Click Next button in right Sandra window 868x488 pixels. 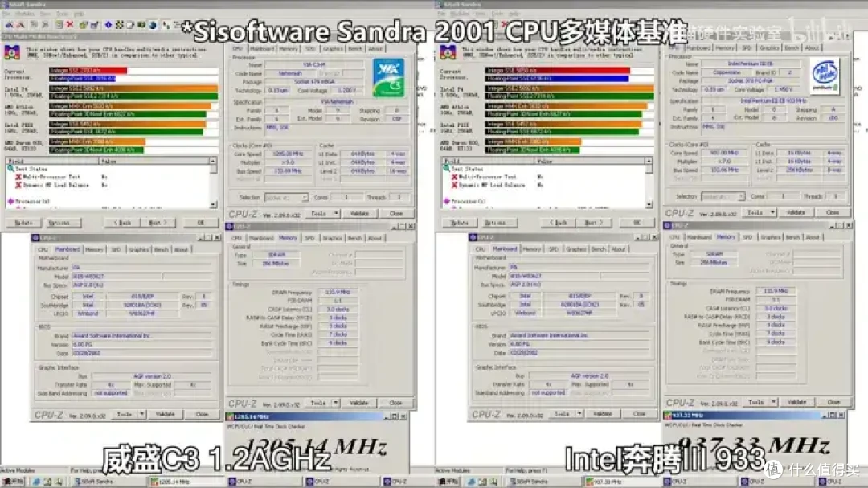tap(593, 223)
